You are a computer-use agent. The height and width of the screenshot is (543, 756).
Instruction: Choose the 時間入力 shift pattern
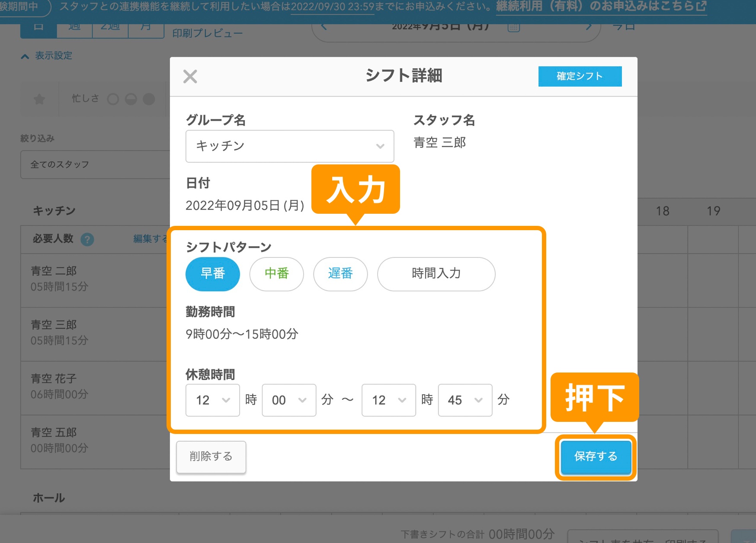(436, 273)
